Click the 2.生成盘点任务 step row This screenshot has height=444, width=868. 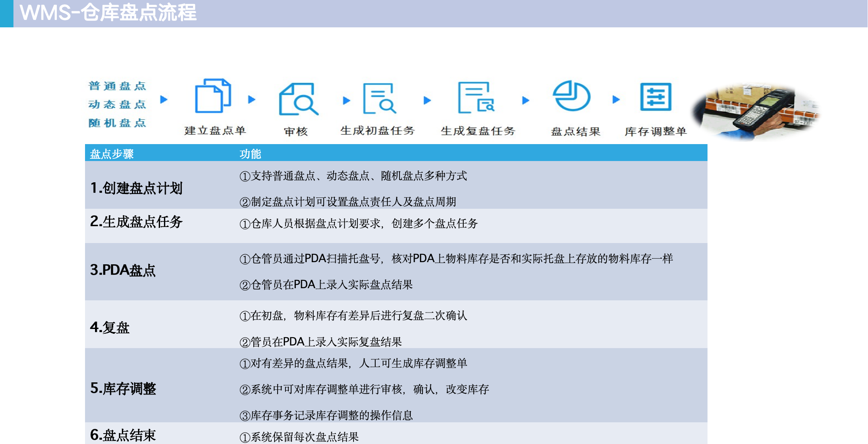(136, 222)
